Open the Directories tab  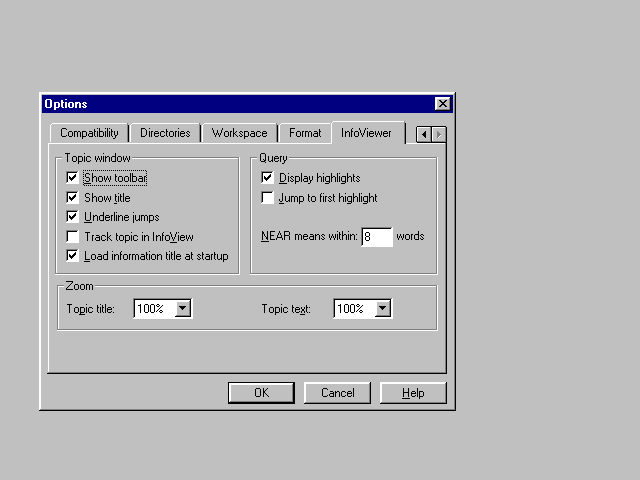click(165, 133)
